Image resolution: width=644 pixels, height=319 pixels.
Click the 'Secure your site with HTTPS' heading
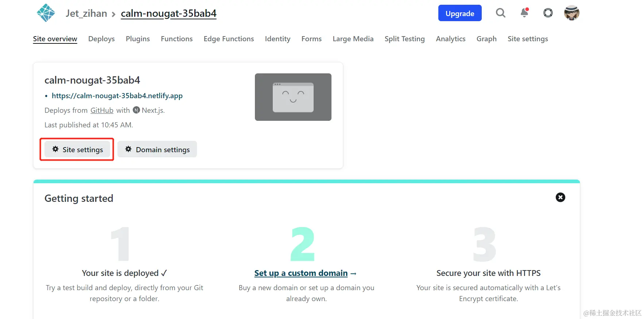coord(488,273)
